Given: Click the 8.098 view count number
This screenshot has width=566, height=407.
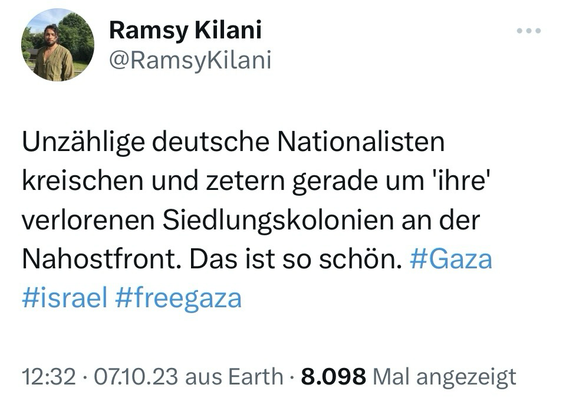Looking at the screenshot, I should click(x=333, y=376).
